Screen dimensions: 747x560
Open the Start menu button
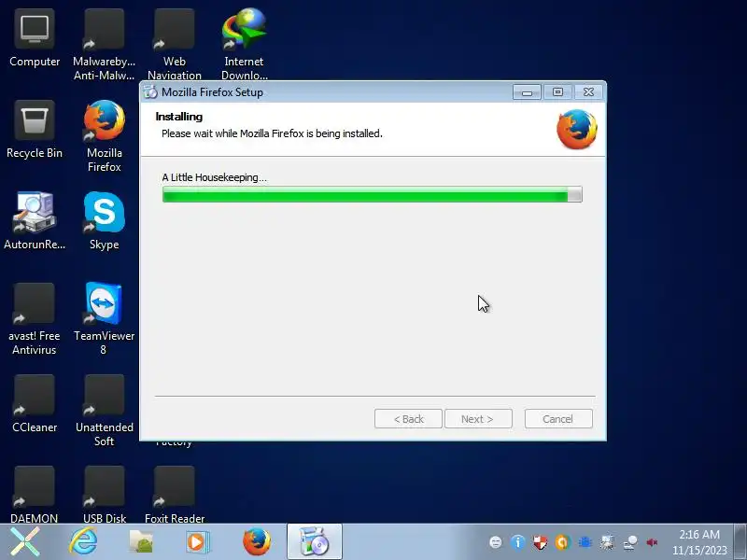pyautogui.click(x=25, y=542)
